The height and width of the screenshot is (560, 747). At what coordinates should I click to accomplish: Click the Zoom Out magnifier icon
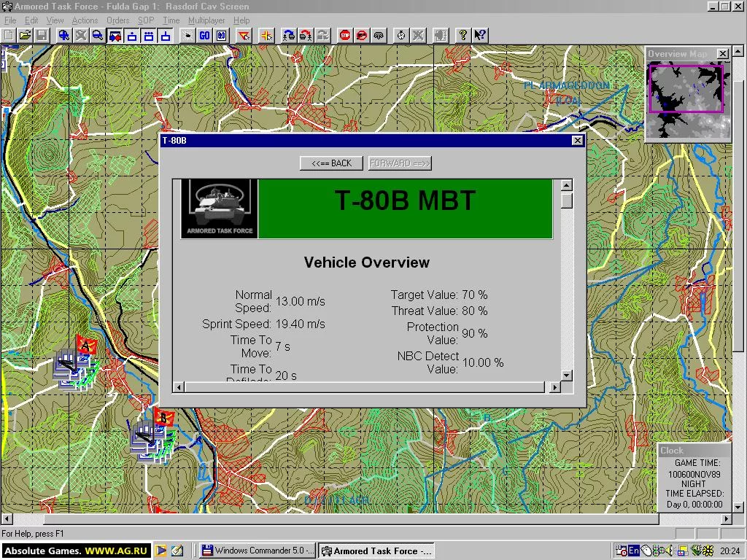[x=98, y=35]
